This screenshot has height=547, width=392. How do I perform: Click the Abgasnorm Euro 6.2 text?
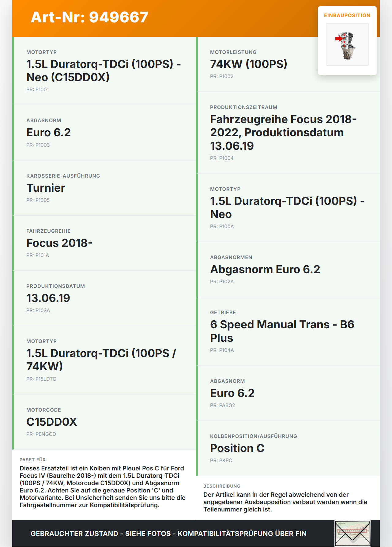[265, 269]
